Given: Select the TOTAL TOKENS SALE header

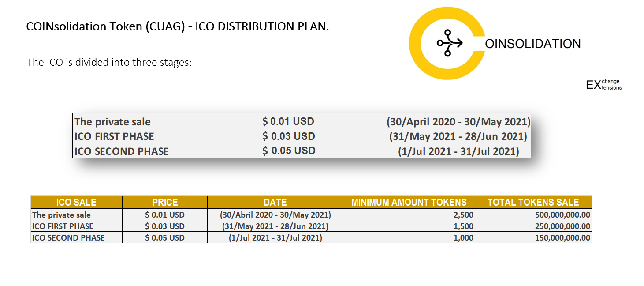Looking at the screenshot, I should (x=533, y=203).
